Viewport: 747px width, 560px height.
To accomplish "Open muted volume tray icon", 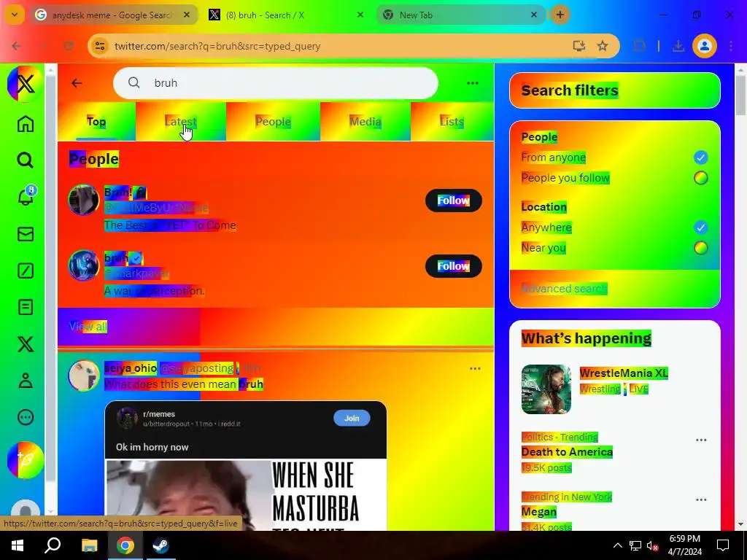I will 652,545.
